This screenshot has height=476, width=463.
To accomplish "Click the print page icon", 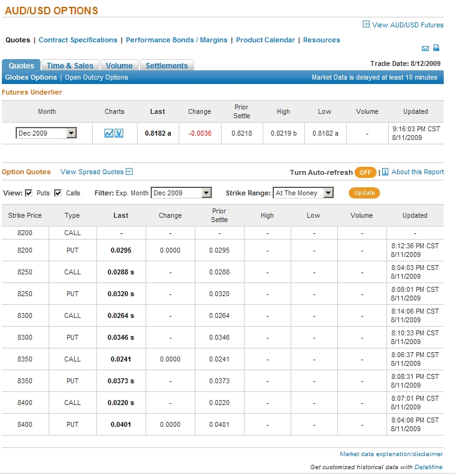I will [x=437, y=49].
